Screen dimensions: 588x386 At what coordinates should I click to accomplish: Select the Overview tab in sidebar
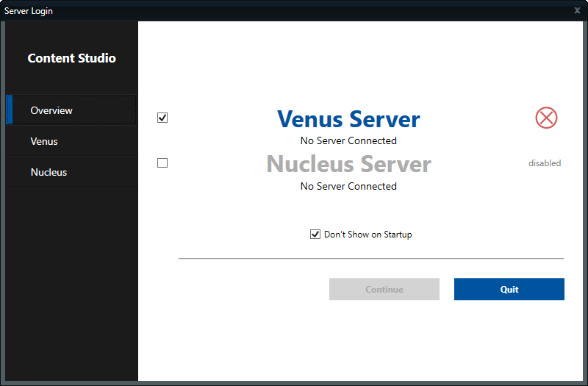click(51, 110)
